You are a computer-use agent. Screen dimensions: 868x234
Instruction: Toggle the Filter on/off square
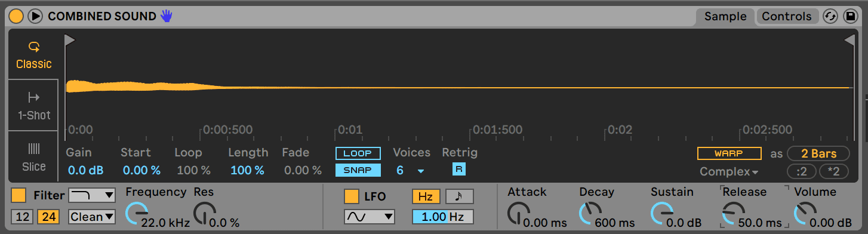(19, 195)
